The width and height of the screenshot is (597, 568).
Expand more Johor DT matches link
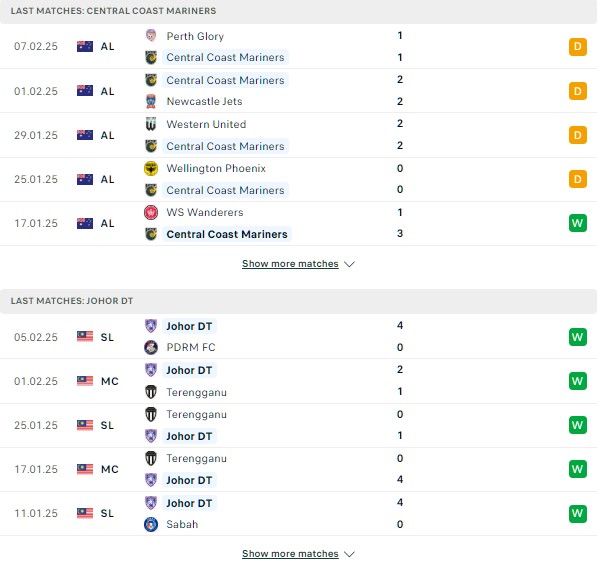(x=290, y=554)
